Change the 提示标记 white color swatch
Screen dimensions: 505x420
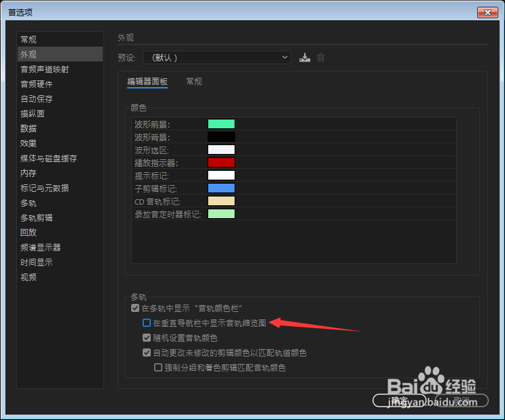pyautogui.click(x=221, y=176)
